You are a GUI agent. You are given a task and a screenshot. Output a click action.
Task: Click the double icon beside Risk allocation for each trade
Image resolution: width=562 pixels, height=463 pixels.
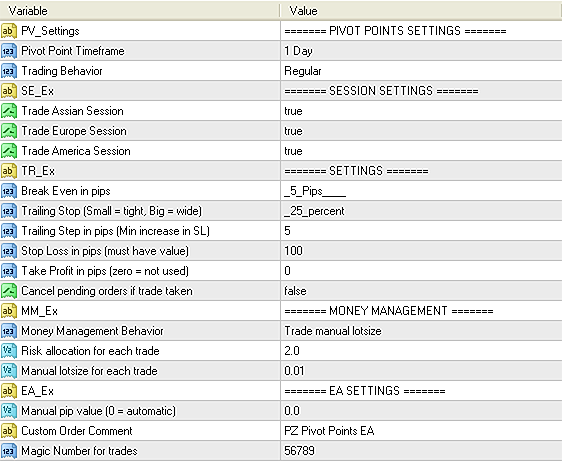point(9,351)
